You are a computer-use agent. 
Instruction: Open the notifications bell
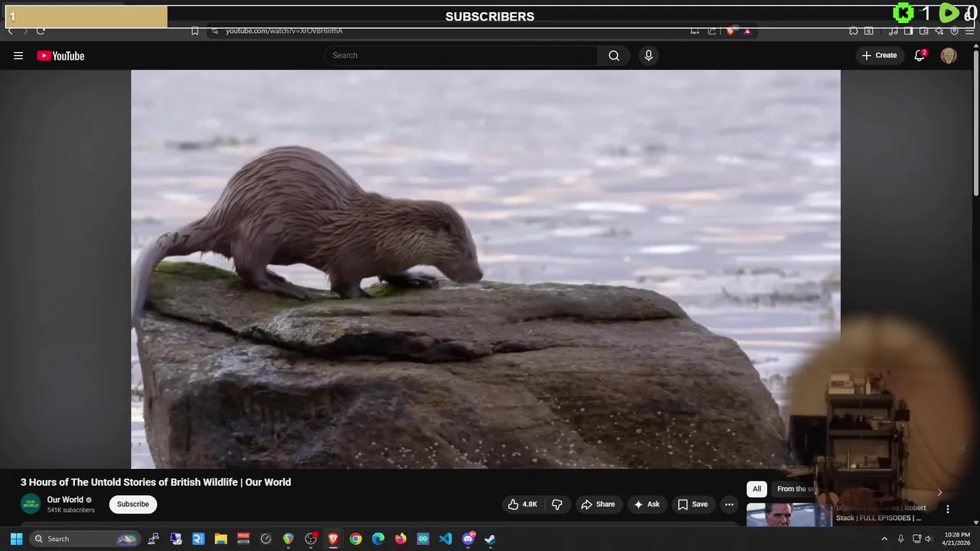coord(920,56)
